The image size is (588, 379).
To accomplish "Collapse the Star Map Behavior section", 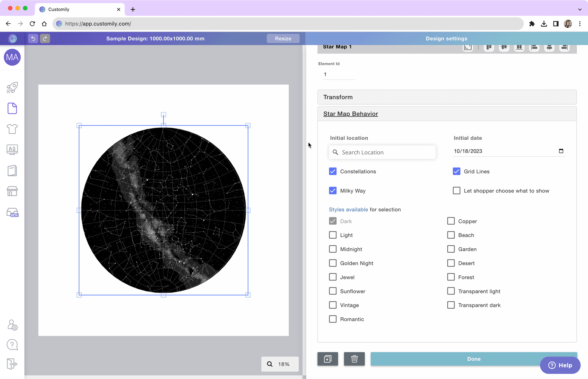I will pyautogui.click(x=350, y=114).
